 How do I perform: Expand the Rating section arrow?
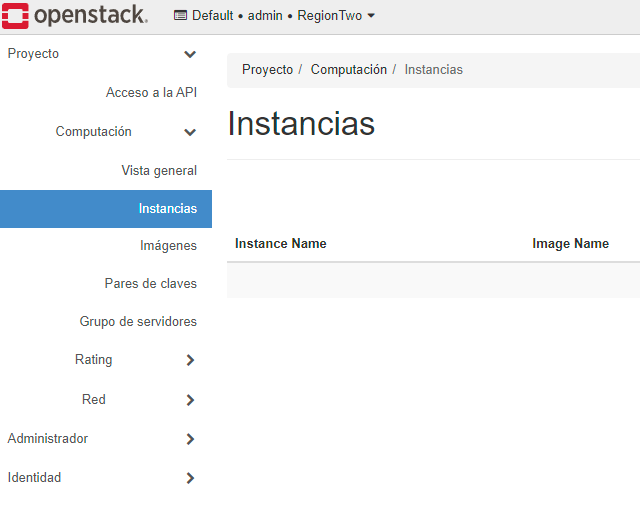click(x=190, y=360)
